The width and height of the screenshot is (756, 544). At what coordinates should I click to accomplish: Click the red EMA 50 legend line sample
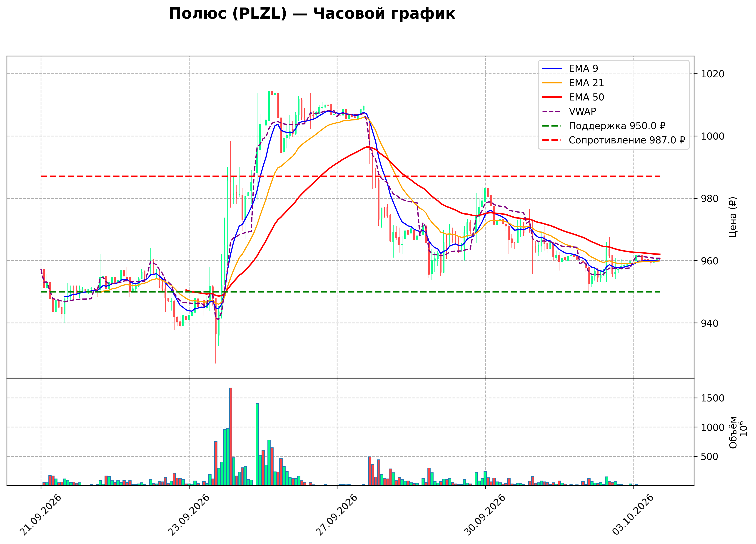(552, 97)
